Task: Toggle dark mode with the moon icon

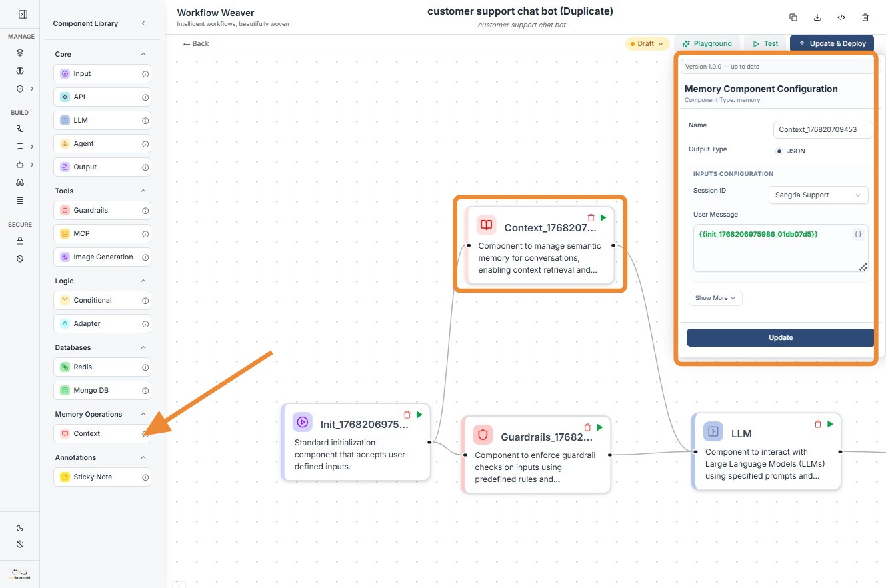Action: tap(20, 528)
